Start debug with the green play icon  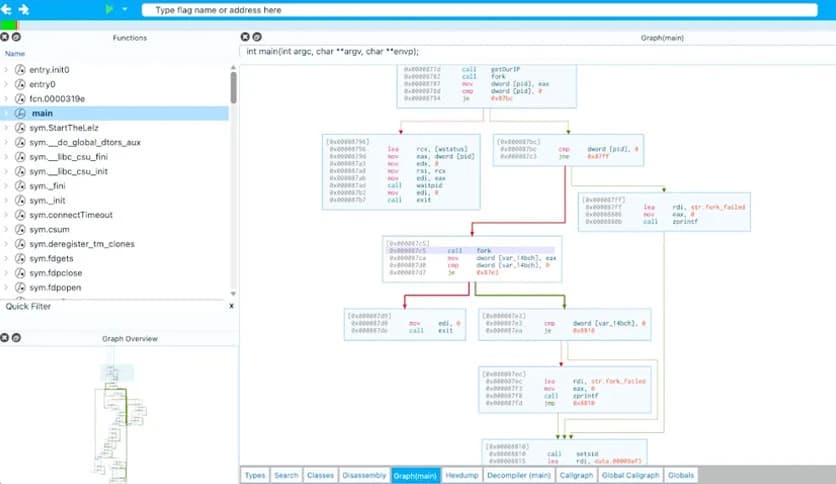tap(109, 9)
